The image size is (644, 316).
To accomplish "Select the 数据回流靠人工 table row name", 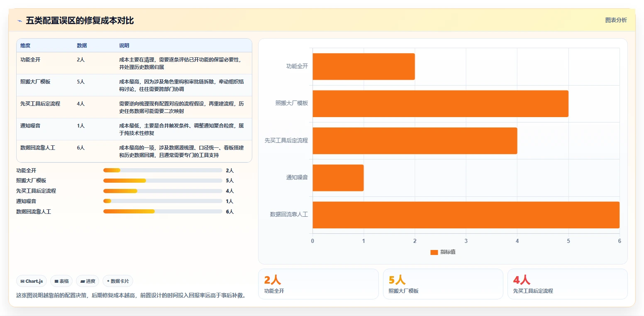I will (38, 147).
